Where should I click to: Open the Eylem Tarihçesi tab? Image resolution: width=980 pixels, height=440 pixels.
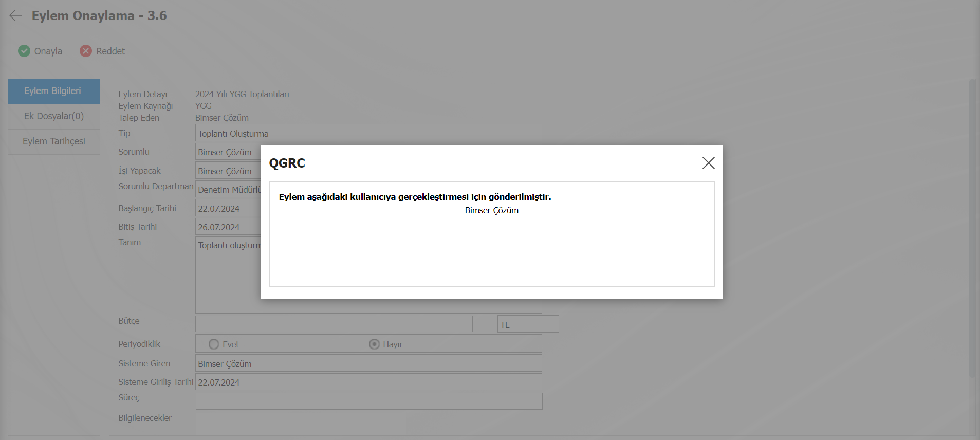pos(54,141)
